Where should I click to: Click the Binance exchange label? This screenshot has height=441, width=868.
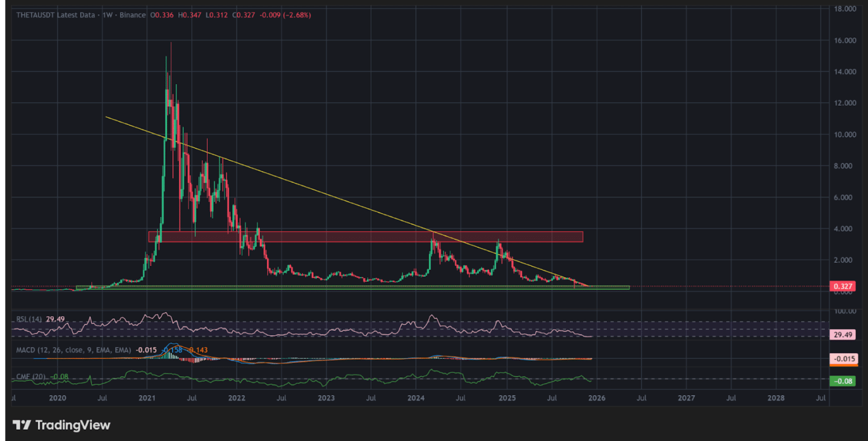132,15
